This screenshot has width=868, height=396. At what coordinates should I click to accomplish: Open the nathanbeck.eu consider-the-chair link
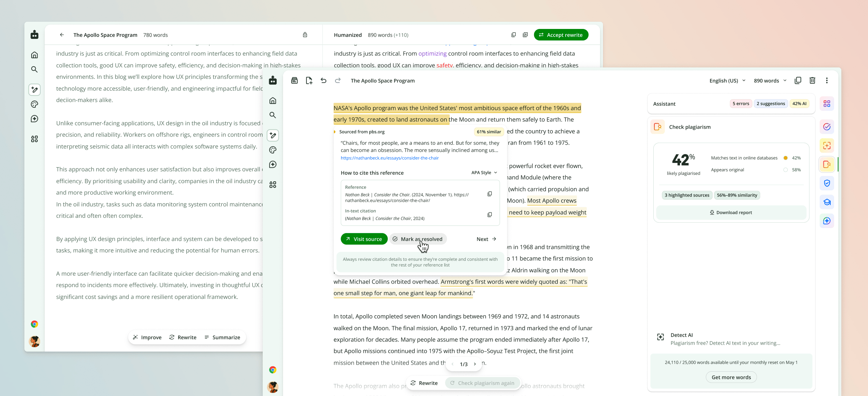389,158
